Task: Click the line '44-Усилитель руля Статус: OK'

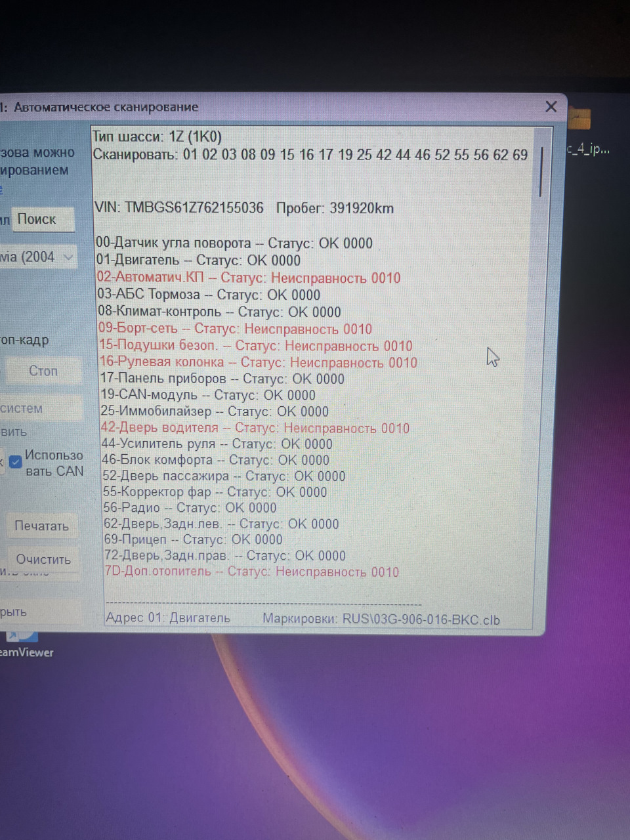Action: 217,444
